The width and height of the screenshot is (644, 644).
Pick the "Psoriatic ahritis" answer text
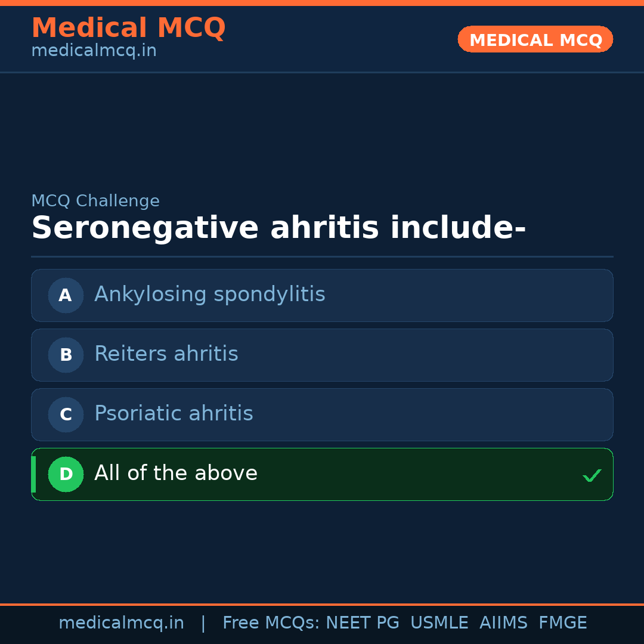174,414
